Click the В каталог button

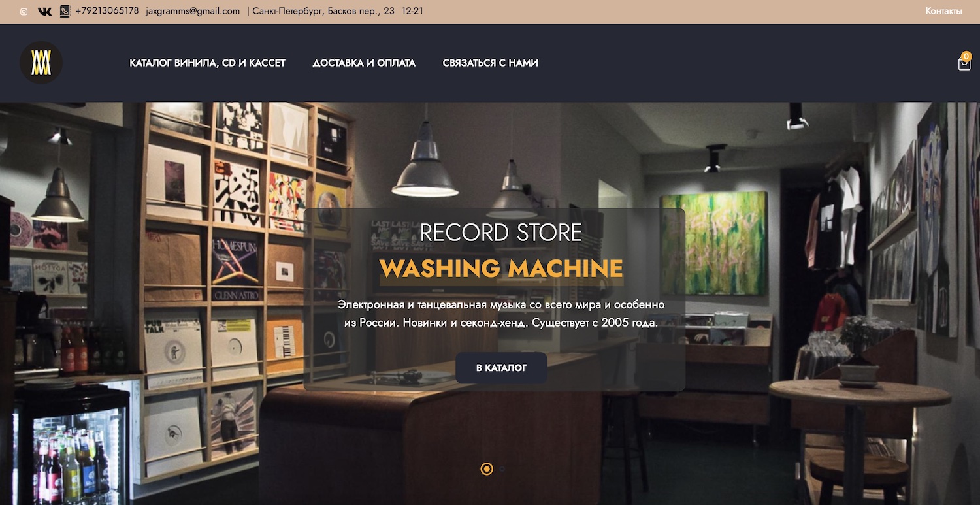[501, 368]
